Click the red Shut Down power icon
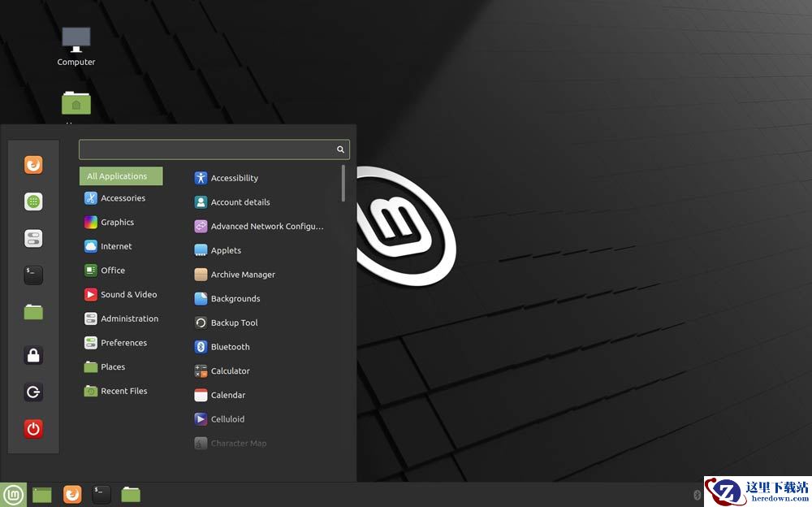Image resolution: width=812 pixels, height=507 pixels. tap(33, 429)
